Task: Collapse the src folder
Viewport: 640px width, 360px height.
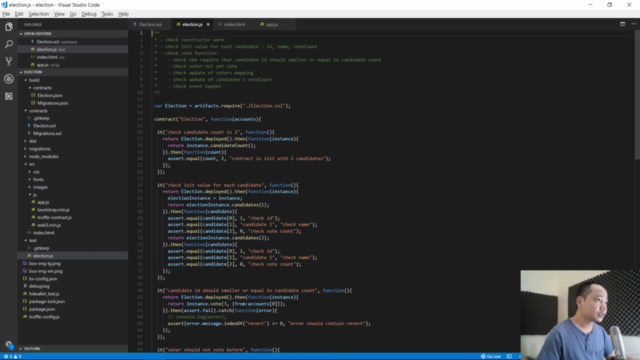Action: click(x=73, y=164)
